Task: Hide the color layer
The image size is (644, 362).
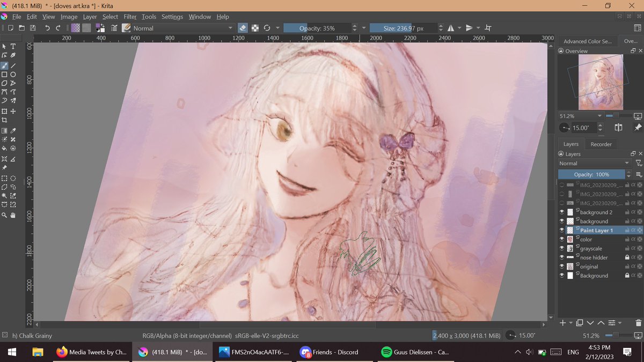Action: (x=562, y=239)
